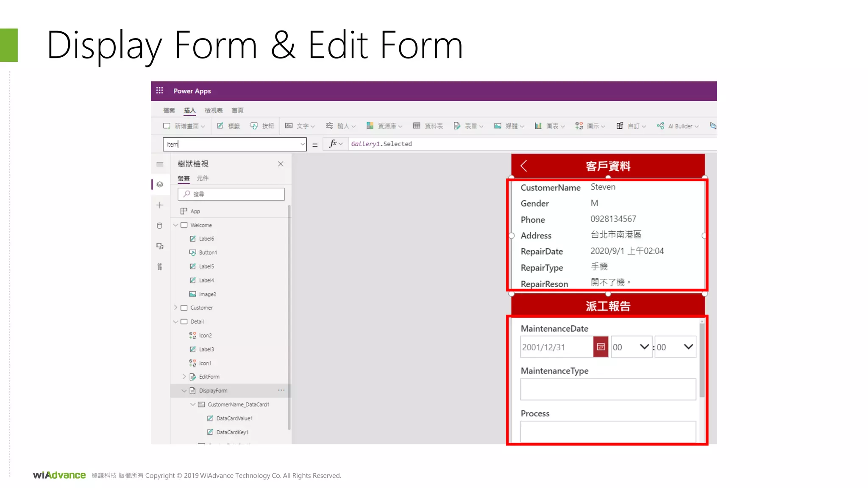Focus the 搜尋 search box
This screenshot has width=868, height=488.
point(231,194)
